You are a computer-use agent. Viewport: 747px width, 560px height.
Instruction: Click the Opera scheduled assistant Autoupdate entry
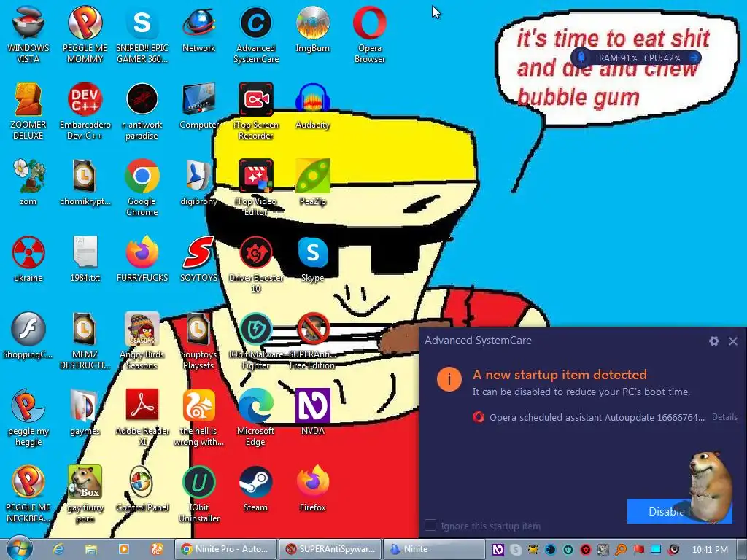click(589, 417)
